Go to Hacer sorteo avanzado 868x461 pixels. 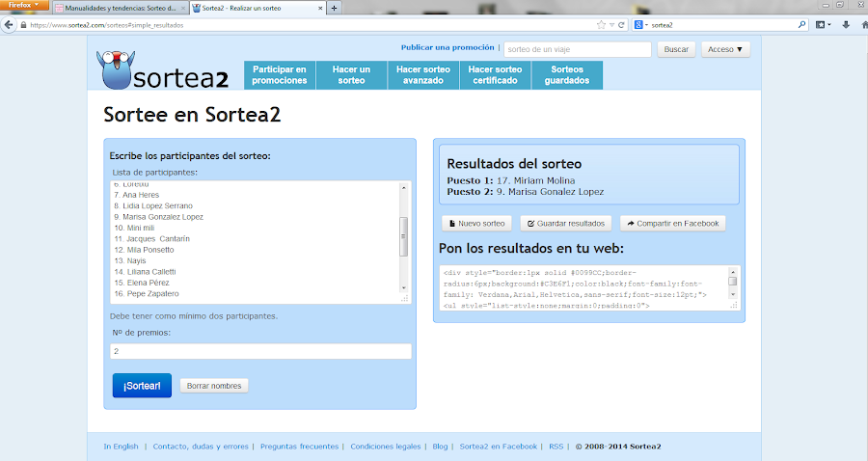(x=423, y=74)
